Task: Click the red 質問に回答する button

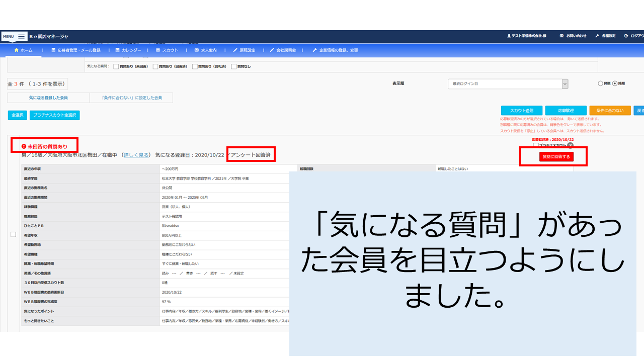Action: [x=556, y=157]
